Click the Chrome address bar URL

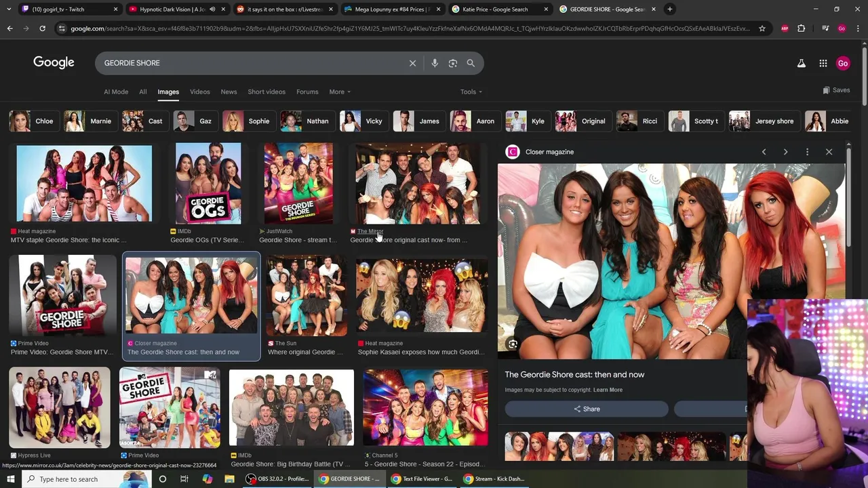[410, 28]
